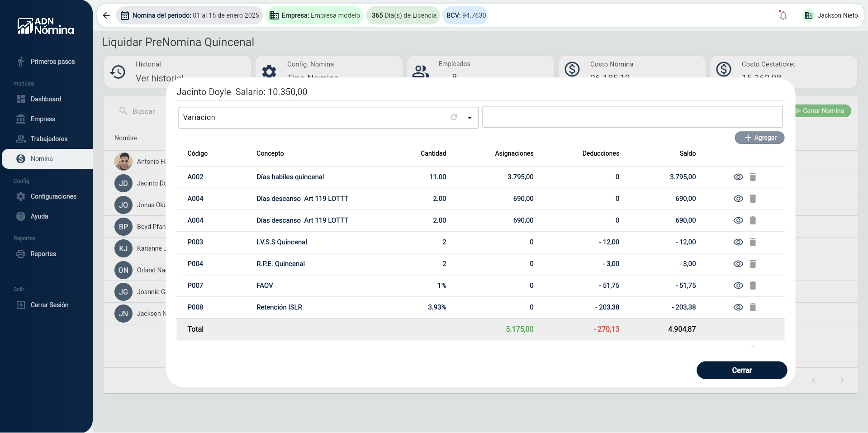This screenshot has width=868, height=433.
Task: Click the Agregar button
Action: point(759,138)
